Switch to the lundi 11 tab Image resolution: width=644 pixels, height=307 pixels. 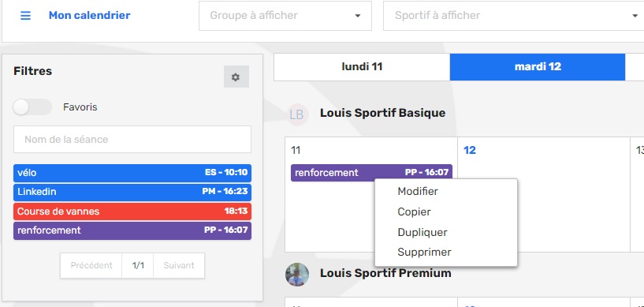pyautogui.click(x=362, y=66)
